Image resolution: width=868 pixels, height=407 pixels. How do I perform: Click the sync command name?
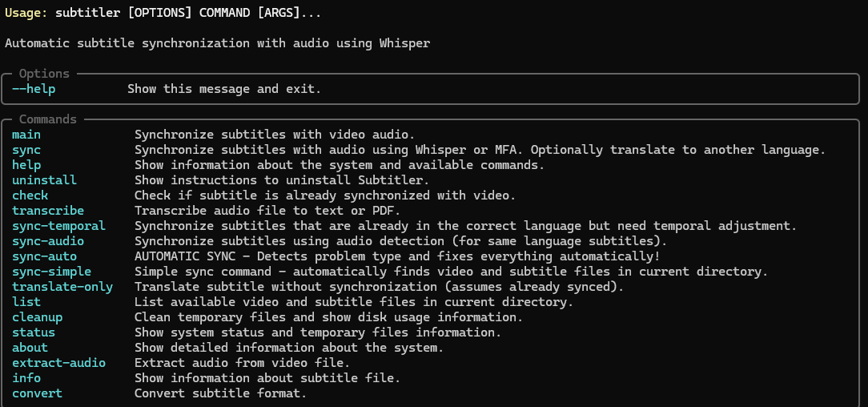pyautogui.click(x=26, y=150)
